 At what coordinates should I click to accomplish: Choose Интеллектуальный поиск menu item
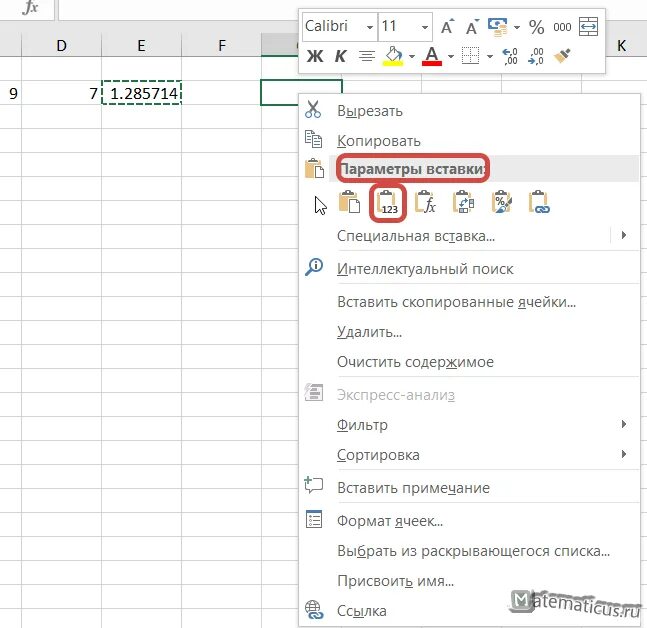(x=425, y=269)
